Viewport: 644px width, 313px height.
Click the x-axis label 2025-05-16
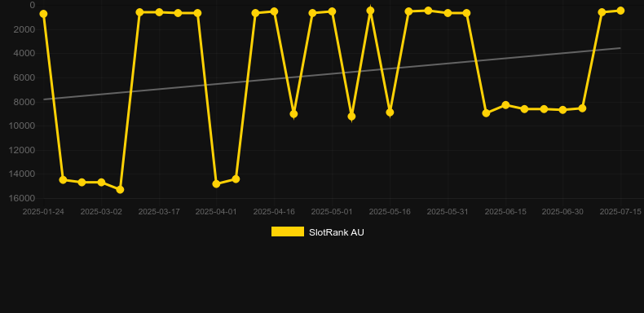click(x=390, y=212)
